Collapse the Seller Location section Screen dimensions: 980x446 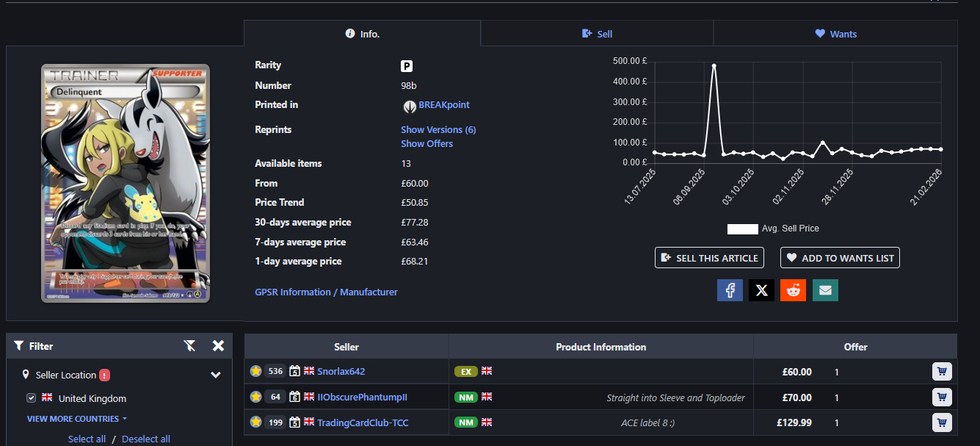pyautogui.click(x=216, y=375)
